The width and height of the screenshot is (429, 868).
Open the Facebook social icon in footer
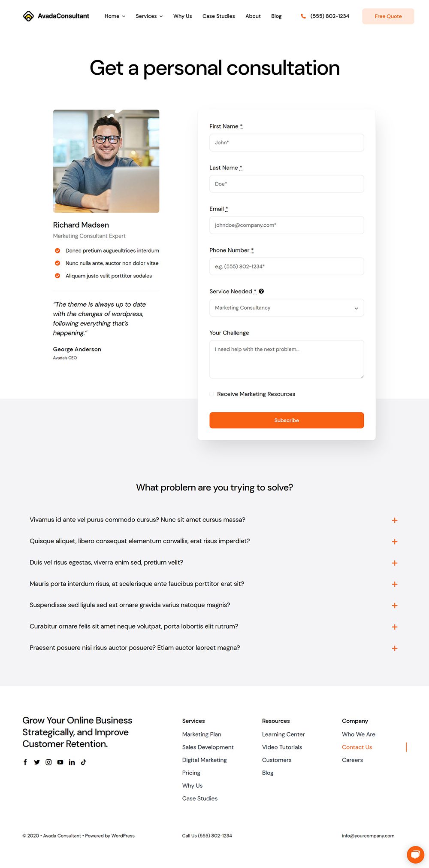[25, 762]
